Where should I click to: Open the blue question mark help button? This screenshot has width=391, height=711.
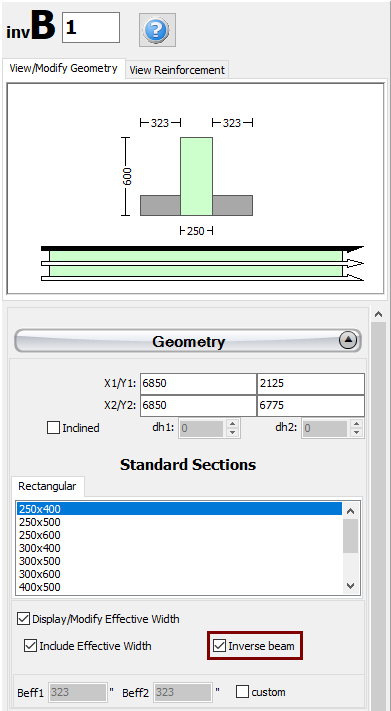coord(157,30)
